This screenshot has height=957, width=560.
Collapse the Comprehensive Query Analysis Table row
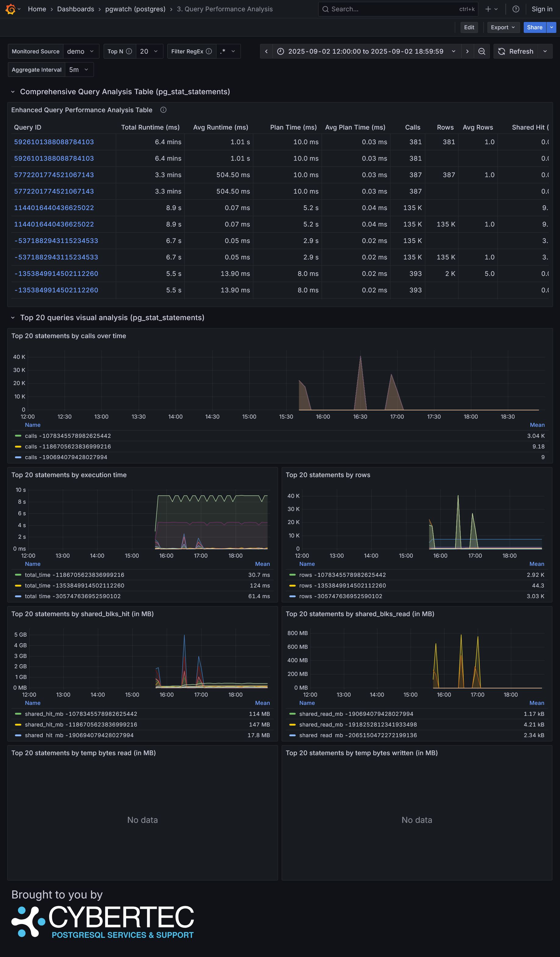pyautogui.click(x=13, y=92)
